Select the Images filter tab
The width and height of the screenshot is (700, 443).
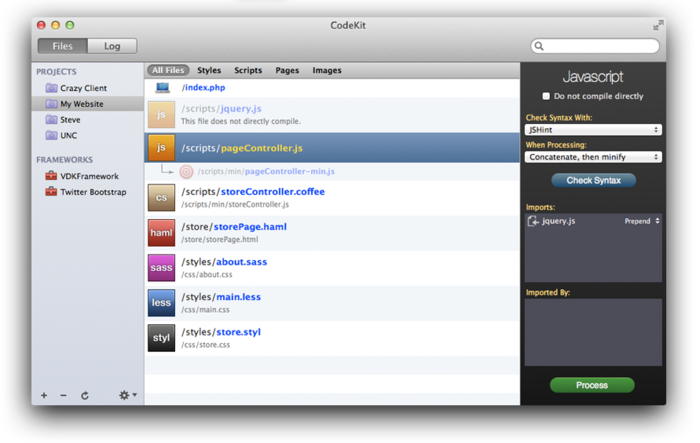[326, 71]
